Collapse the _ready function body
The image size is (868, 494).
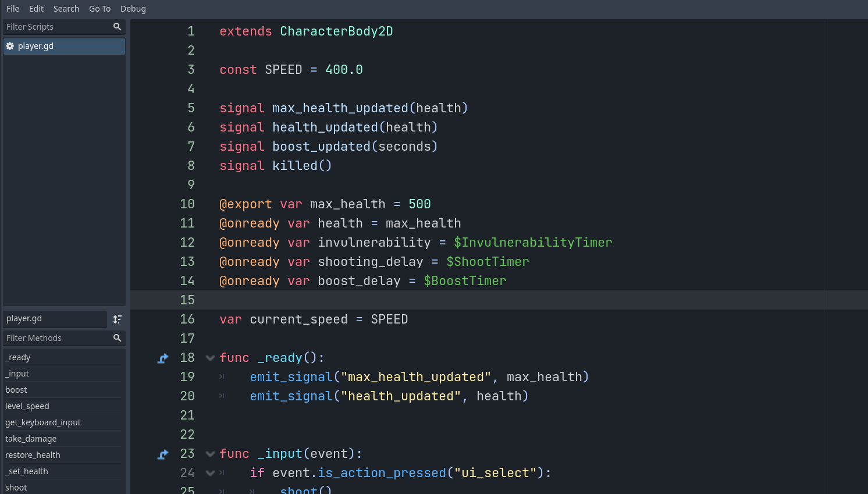pyautogui.click(x=210, y=358)
